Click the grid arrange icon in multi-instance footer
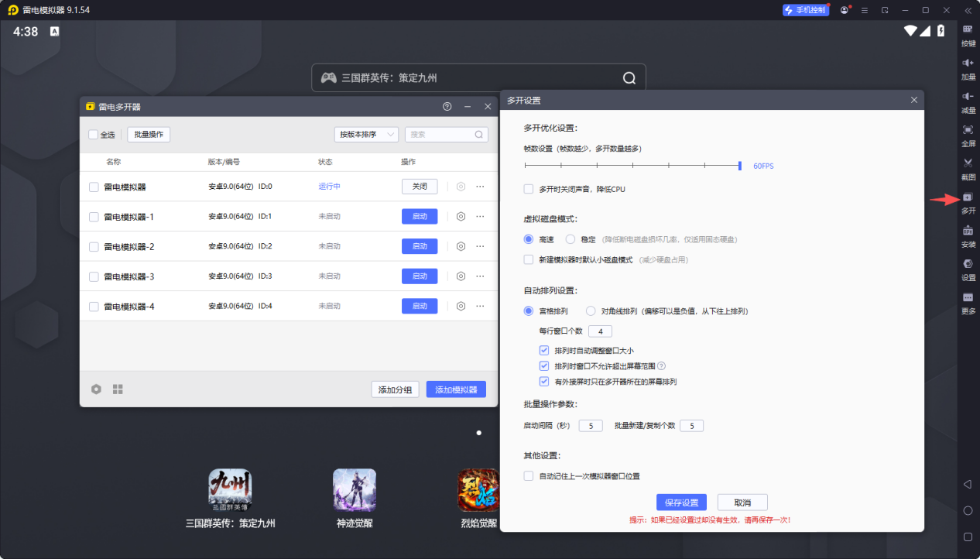This screenshot has height=559, width=980. [118, 389]
